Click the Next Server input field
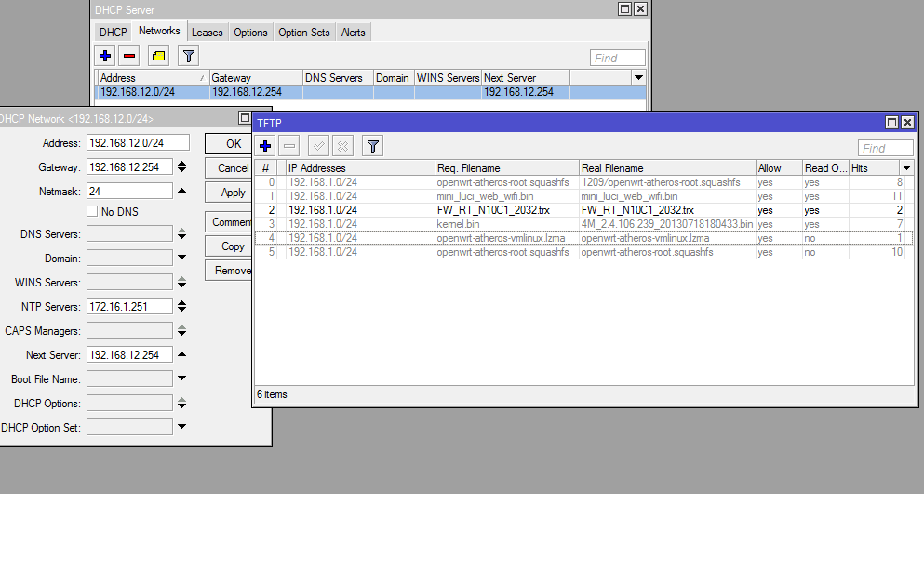 [129, 354]
